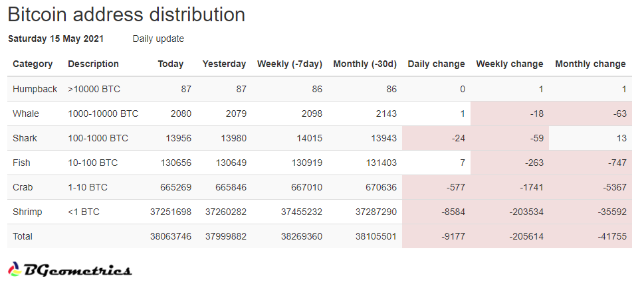Select the "Description" column header
Image resolution: width=644 pixels, height=288 pixels.
pyautogui.click(x=93, y=64)
